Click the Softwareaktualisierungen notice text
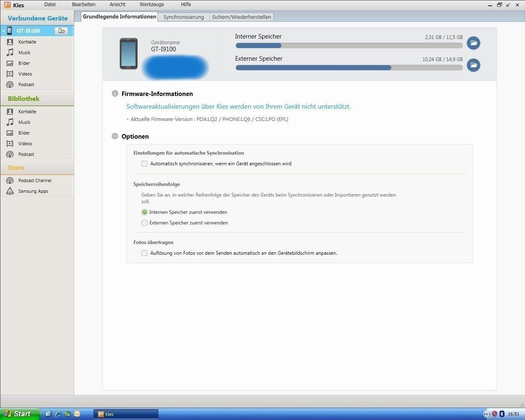 tap(238, 107)
